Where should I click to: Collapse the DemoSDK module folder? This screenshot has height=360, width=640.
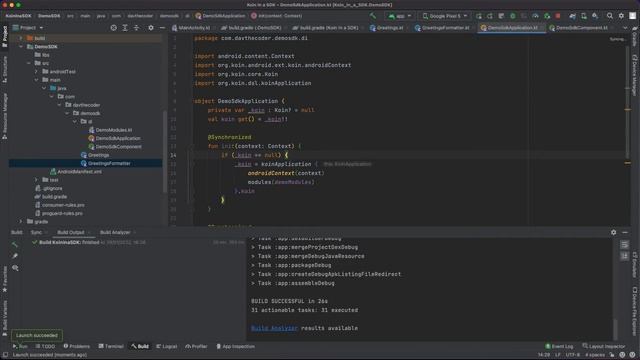pyautogui.click(x=21, y=47)
